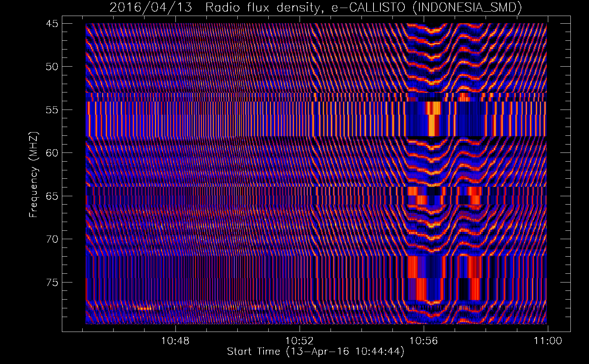
Task: Click the 60 frequency tick label
Action: tap(52, 153)
